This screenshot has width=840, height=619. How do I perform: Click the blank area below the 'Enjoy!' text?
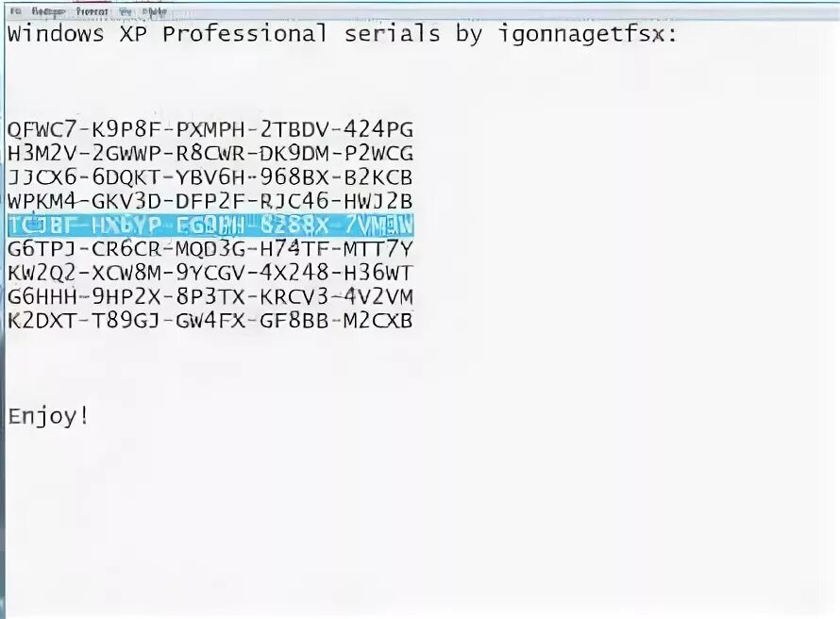coord(418,519)
